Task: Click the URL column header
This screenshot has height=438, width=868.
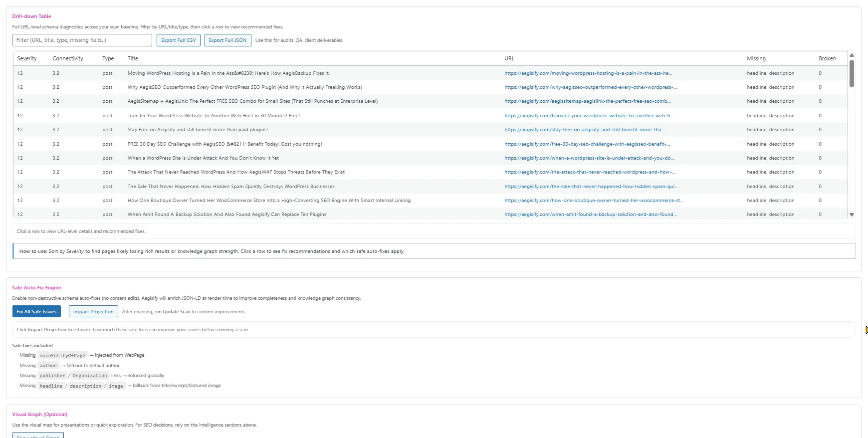Action: 509,58
